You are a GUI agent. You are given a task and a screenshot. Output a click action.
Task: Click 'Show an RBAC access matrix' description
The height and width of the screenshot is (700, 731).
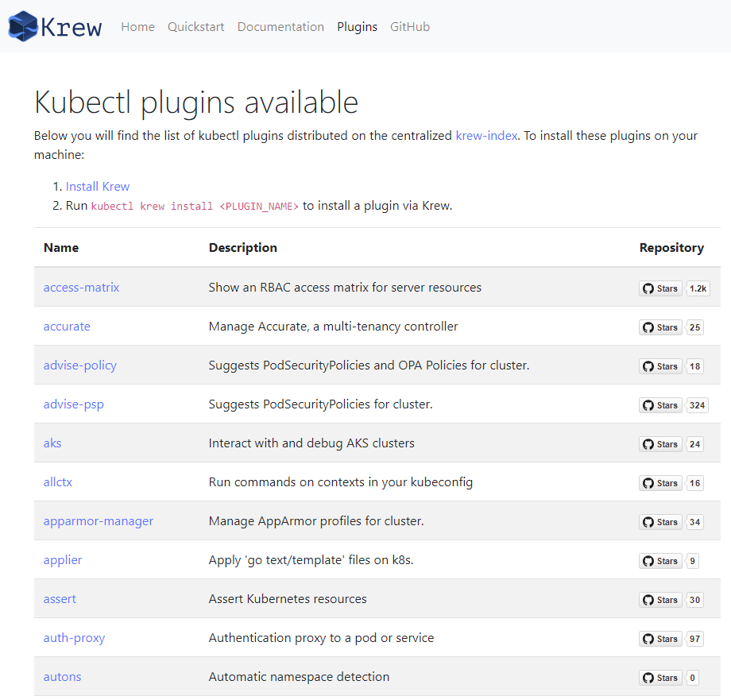(345, 287)
